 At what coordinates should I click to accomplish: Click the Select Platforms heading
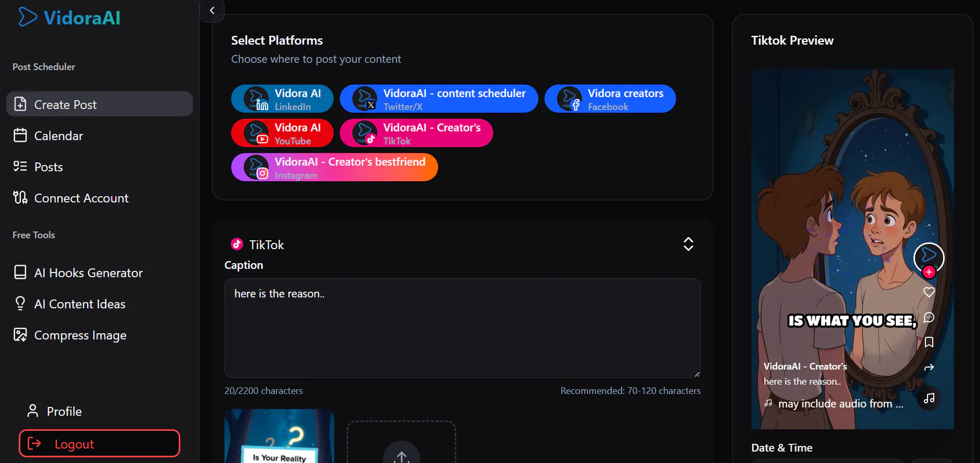point(277,40)
